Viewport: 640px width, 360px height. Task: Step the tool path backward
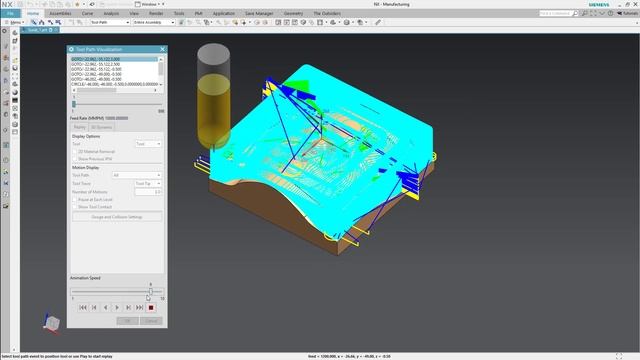[106, 307]
